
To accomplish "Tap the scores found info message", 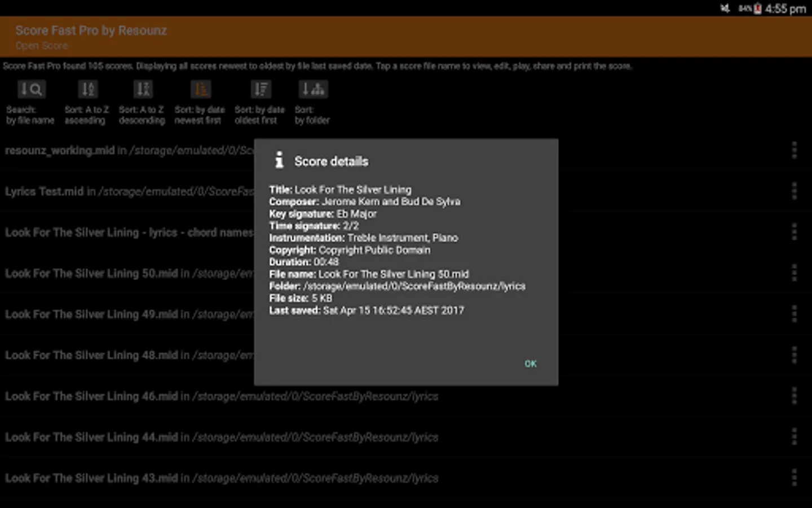I will click(317, 66).
